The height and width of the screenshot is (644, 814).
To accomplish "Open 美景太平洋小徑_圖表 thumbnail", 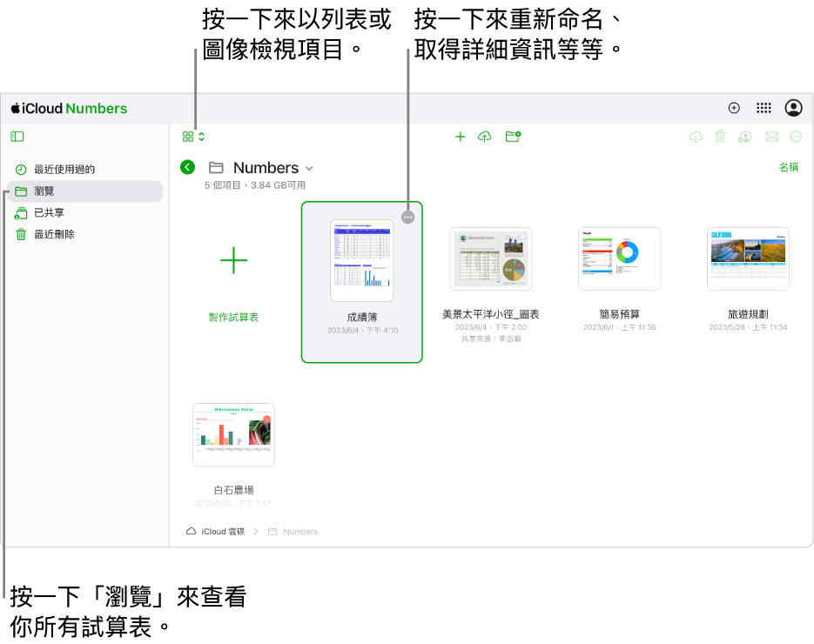I will point(491,258).
